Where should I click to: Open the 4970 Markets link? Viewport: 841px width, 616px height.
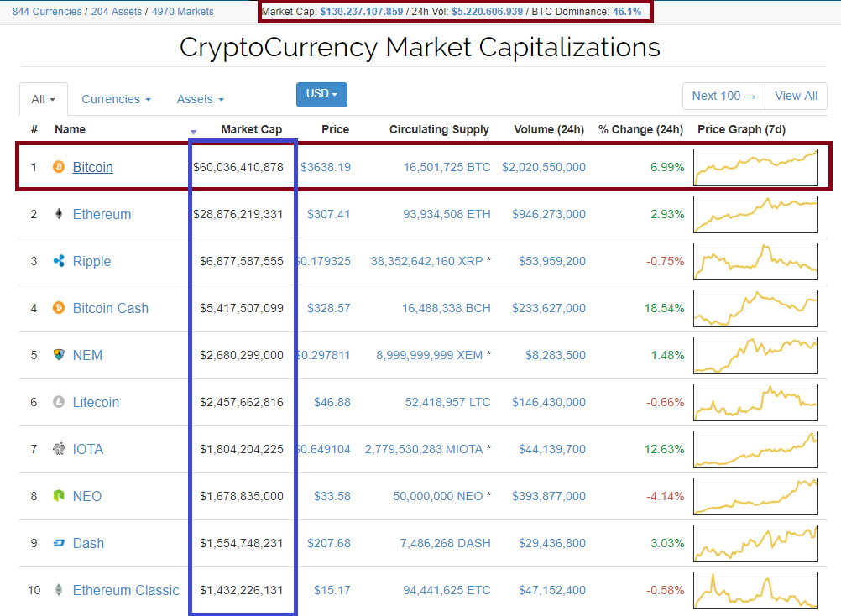(182, 12)
